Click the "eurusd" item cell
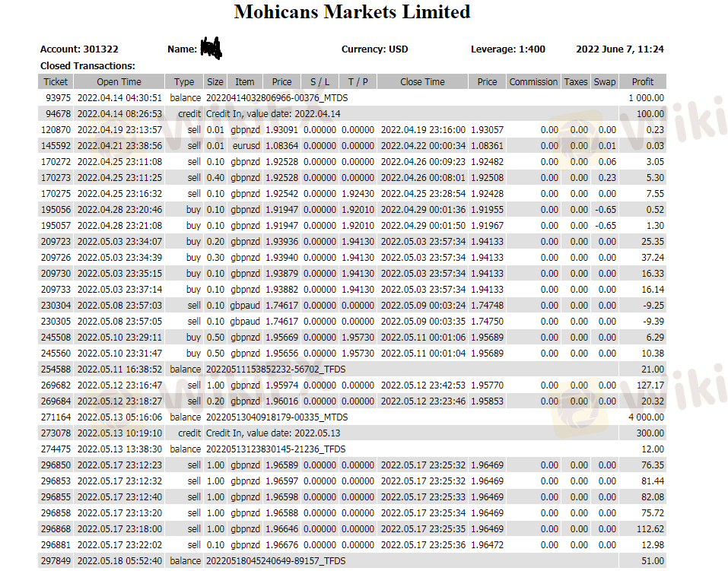 click(x=246, y=146)
